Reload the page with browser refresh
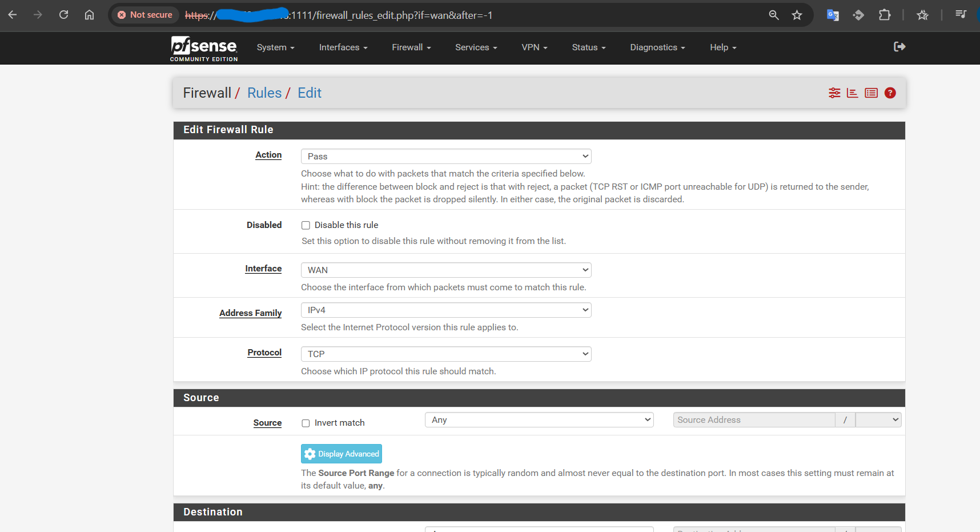Image resolution: width=980 pixels, height=532 pixels. tap(64, 15)
